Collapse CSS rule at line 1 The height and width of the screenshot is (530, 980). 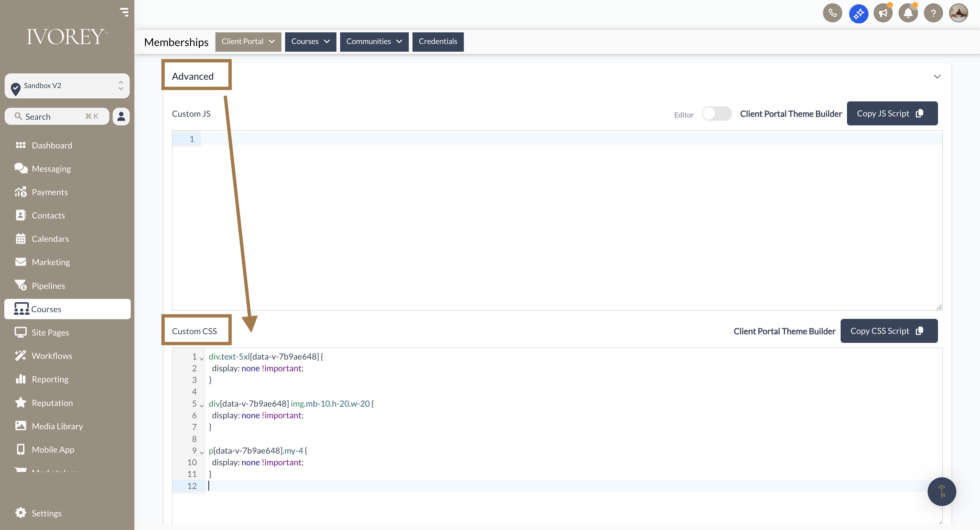click(202, 359)
